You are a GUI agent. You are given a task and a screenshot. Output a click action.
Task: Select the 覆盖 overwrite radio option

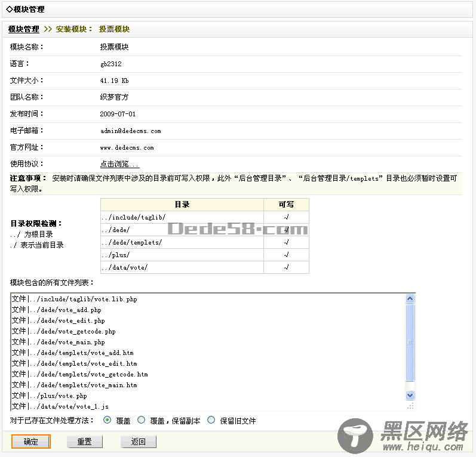coord(107,420)
